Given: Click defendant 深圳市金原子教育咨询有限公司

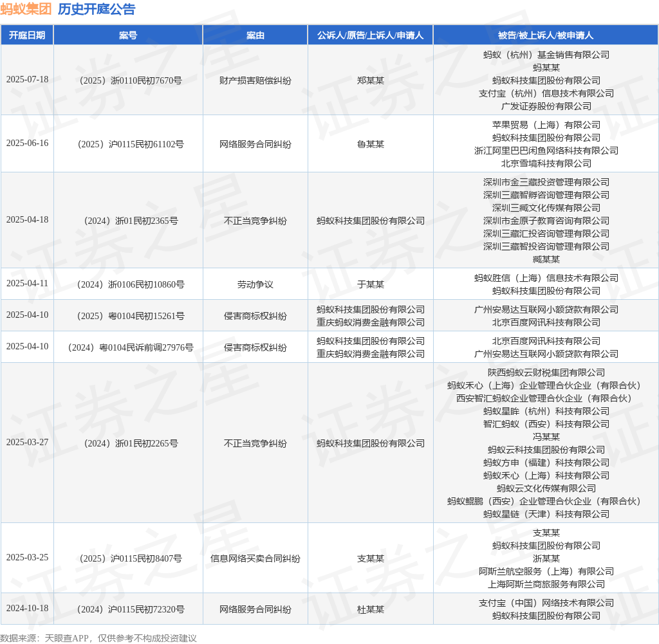Looking at the screenshot, I should 546,221.
